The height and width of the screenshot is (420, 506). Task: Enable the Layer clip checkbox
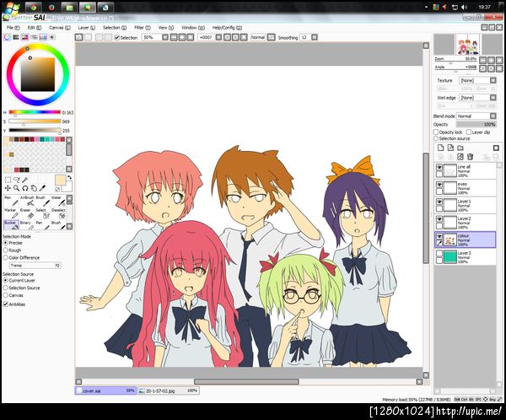469,132
